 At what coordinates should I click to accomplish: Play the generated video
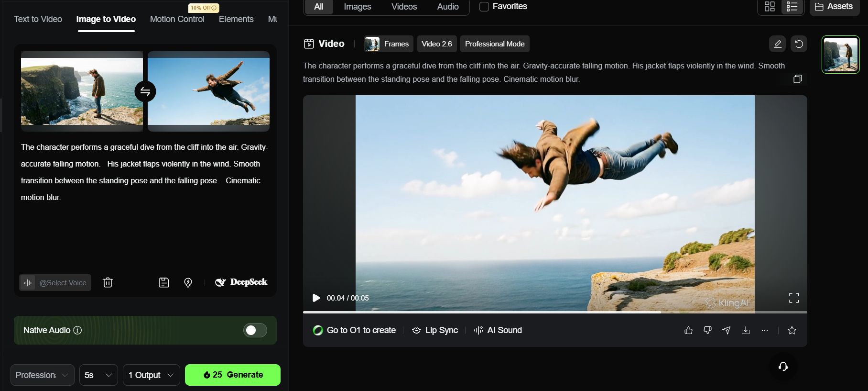coord(316,298)
